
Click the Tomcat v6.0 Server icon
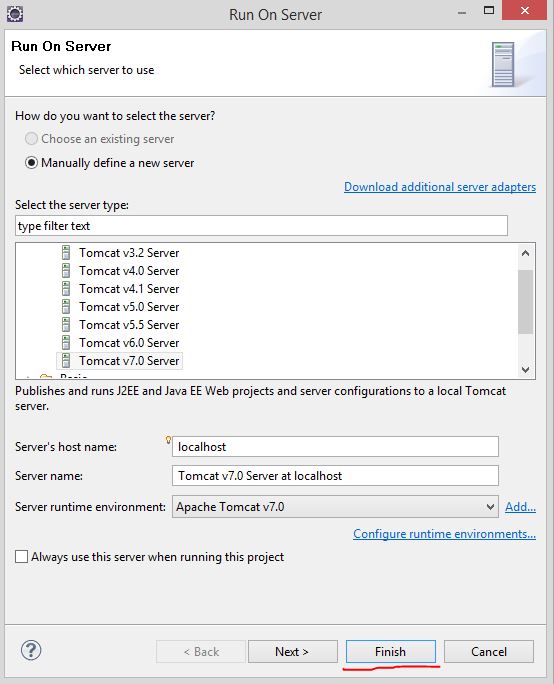(66, 342)
